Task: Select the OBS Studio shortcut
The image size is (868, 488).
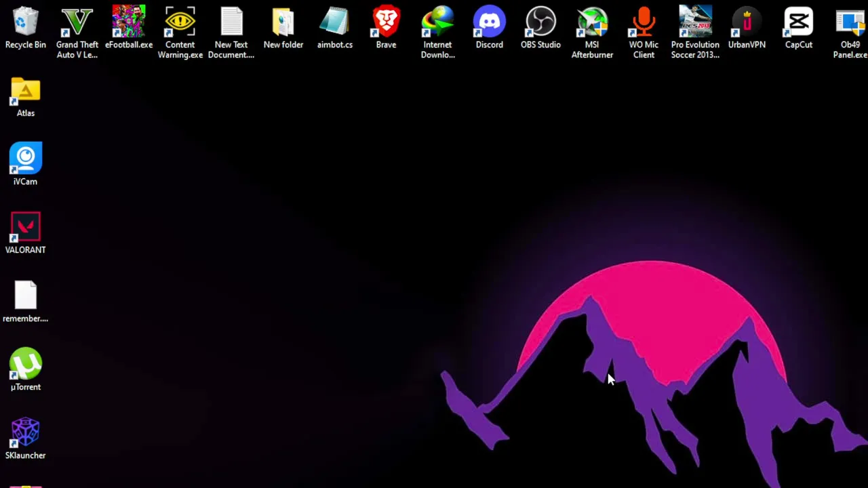Action: pos(541,27)
